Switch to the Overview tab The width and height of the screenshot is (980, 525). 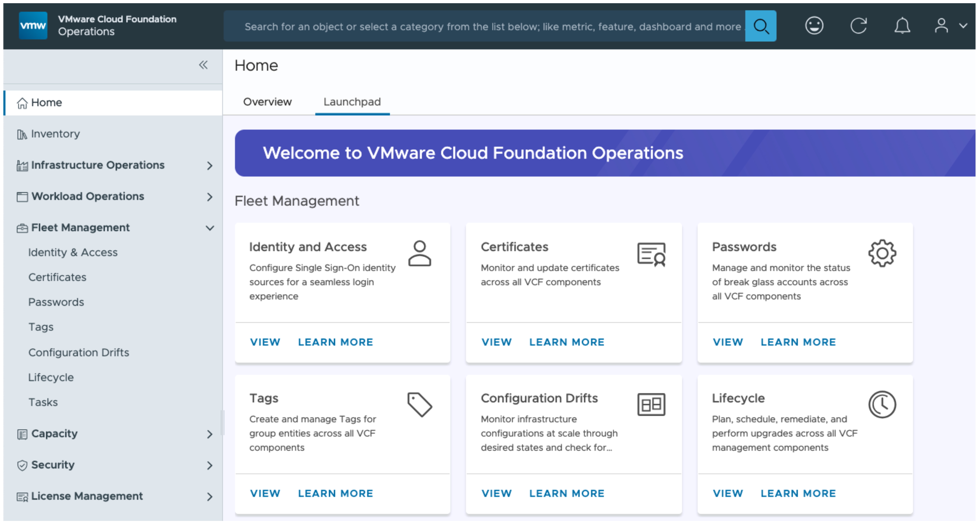pos(267,102)
